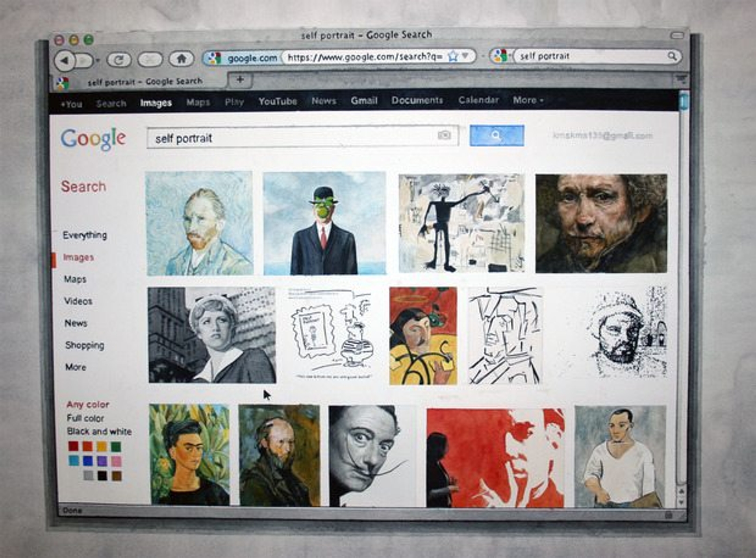Click the bookmark star in the address bar
Image resolution: width=756 pixels, height=558 pixels.
click(x=453, y=56)
